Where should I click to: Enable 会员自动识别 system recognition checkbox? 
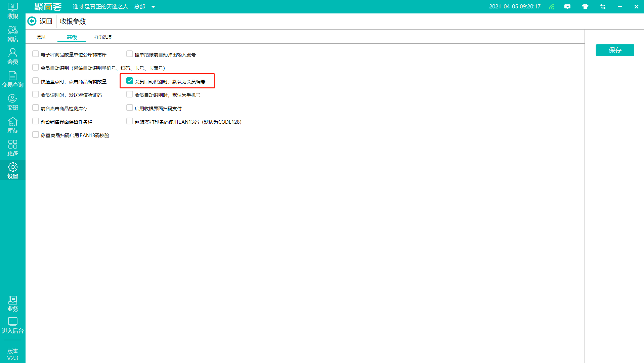click(x=36, y=68)
